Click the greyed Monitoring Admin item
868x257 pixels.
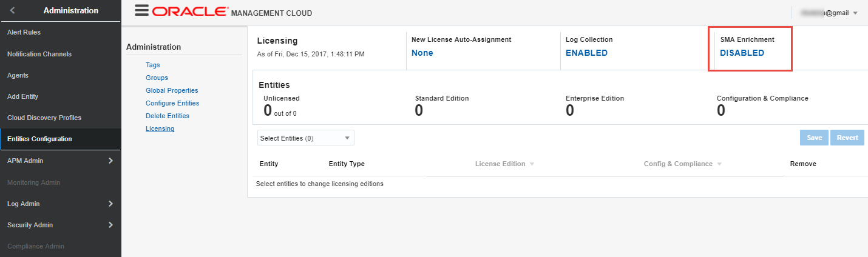[33, 182]
